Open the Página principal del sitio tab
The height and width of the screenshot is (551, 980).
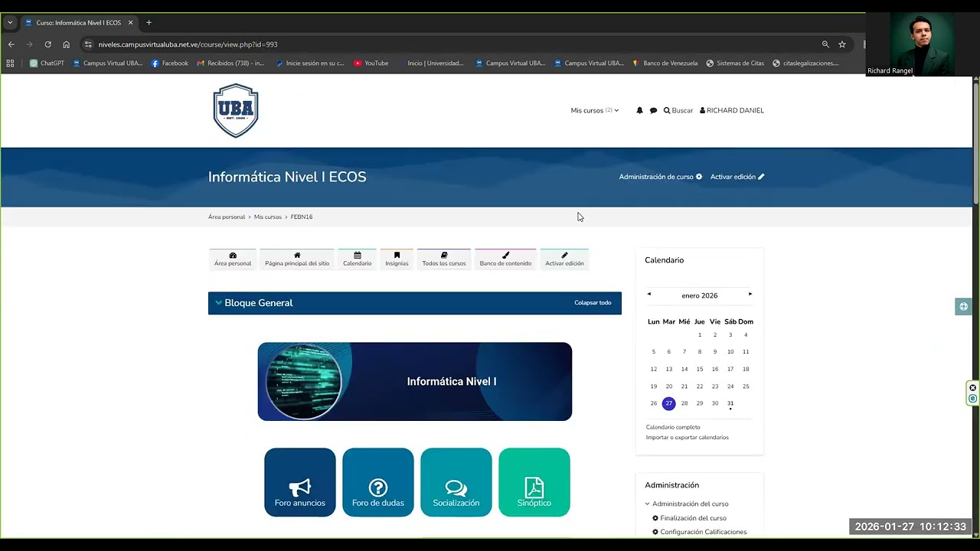(x=297, y=259)
